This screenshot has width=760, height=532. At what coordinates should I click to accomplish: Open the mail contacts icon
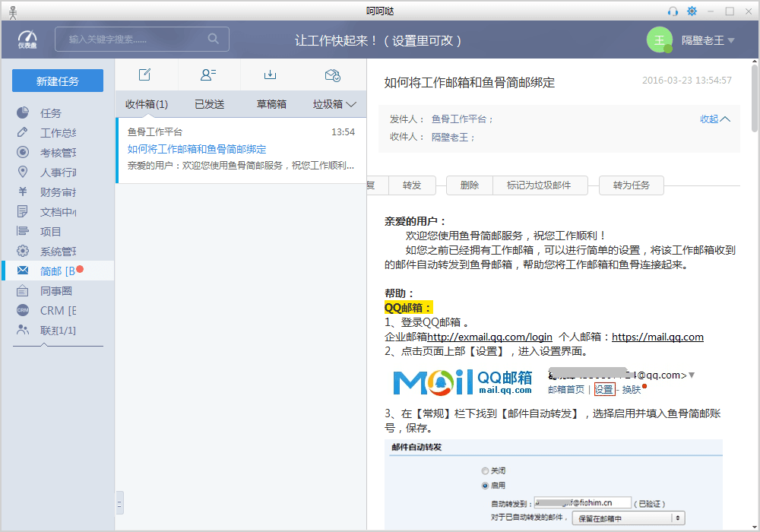[x=208, y=74]
